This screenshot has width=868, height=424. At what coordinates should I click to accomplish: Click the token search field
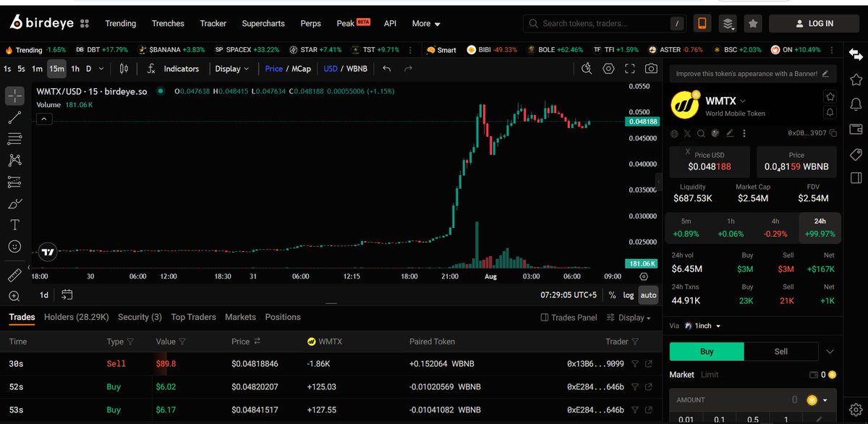point(604,23)
